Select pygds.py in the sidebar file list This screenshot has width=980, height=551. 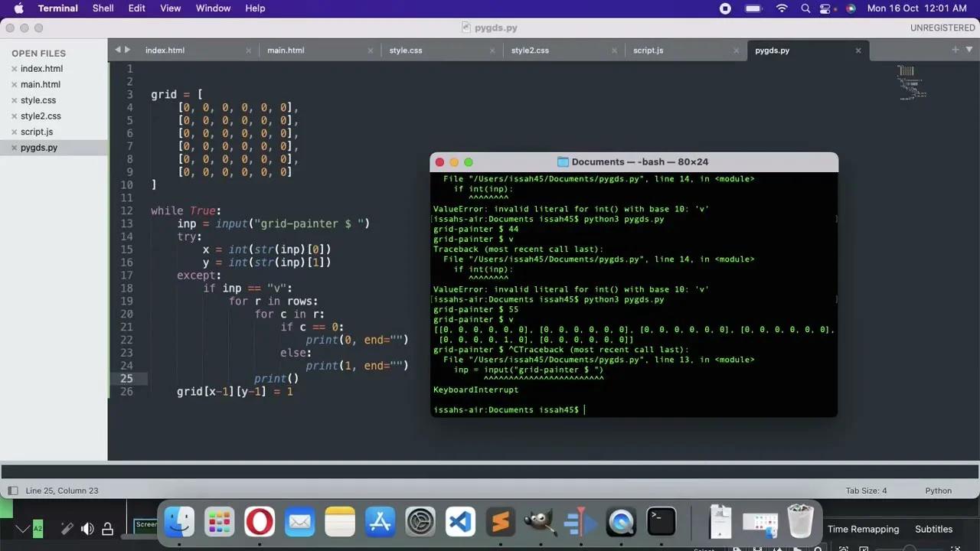(39, 148)
